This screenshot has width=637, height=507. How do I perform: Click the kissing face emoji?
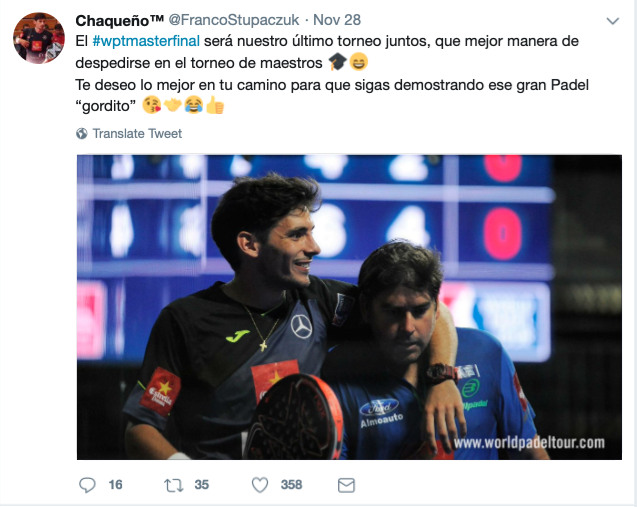click(x=152, y=106)
